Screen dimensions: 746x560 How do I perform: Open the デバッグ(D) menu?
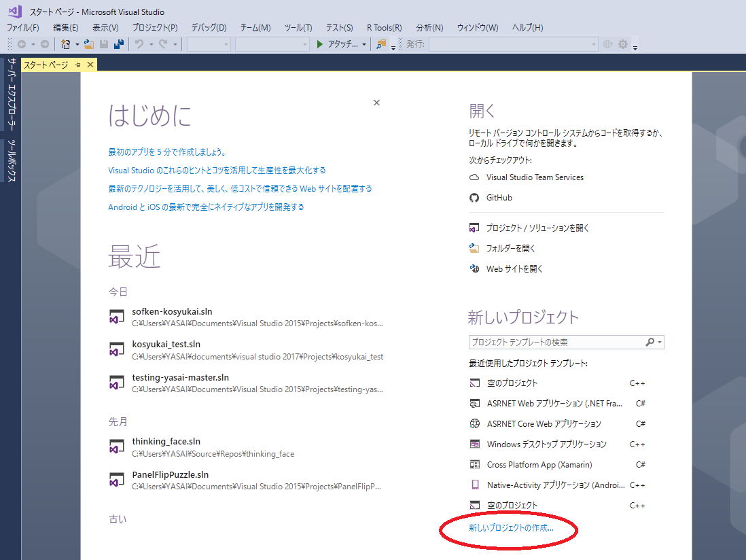(x=209, y=28)
